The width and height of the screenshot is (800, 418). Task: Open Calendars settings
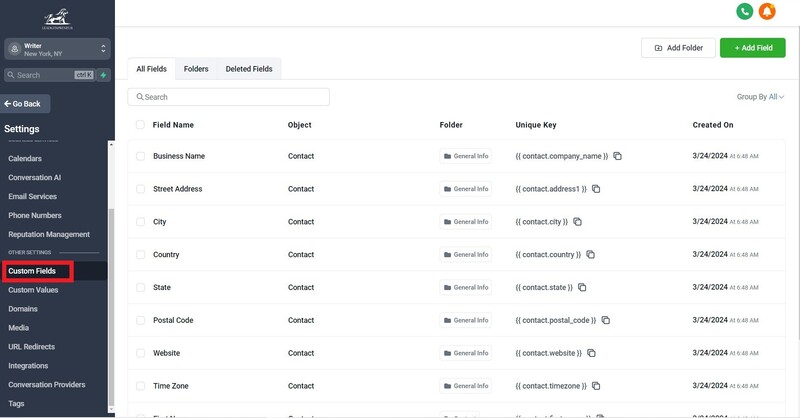pos(25,158)
